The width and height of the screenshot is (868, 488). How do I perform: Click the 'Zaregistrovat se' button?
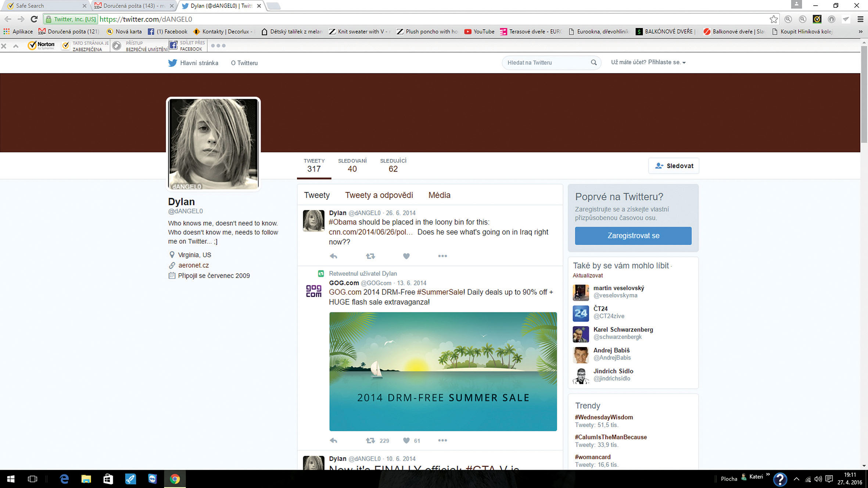tap(633, 236)
